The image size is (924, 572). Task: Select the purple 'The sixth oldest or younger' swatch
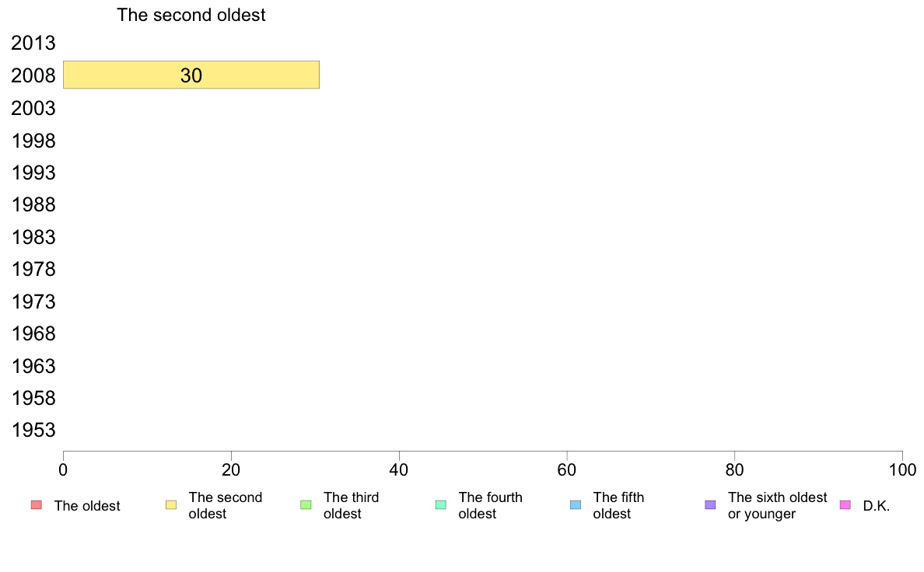[711, 505]
